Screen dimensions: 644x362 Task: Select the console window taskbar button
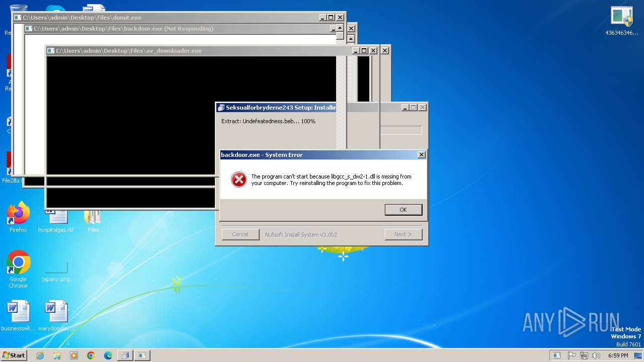coord(142,355)
